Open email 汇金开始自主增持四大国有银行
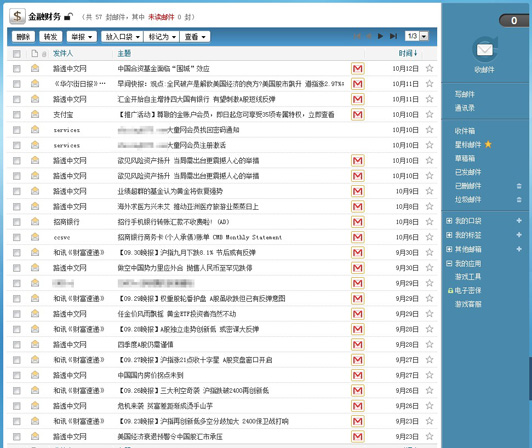Viewport: 532px width, 448px height. tap(196, 99)
